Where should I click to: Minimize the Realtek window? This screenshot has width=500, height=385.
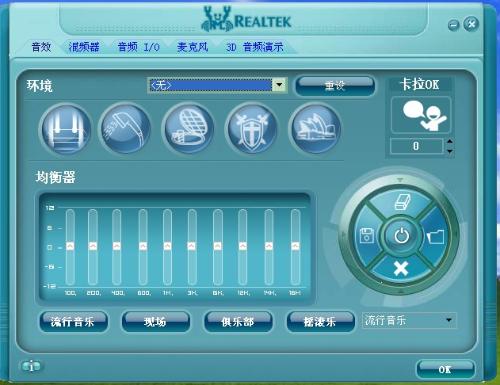pos(454,25)
